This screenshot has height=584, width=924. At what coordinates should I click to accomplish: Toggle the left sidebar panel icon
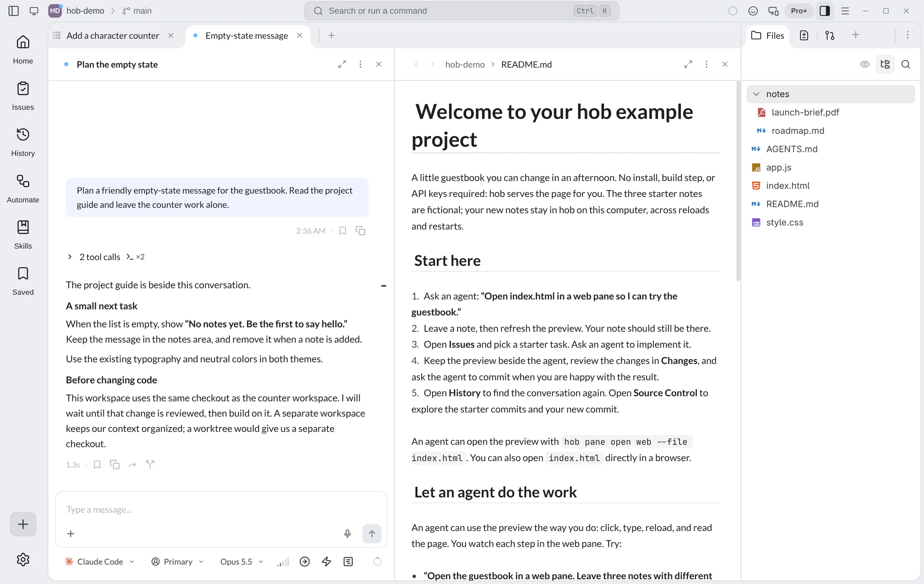(13, 11)
